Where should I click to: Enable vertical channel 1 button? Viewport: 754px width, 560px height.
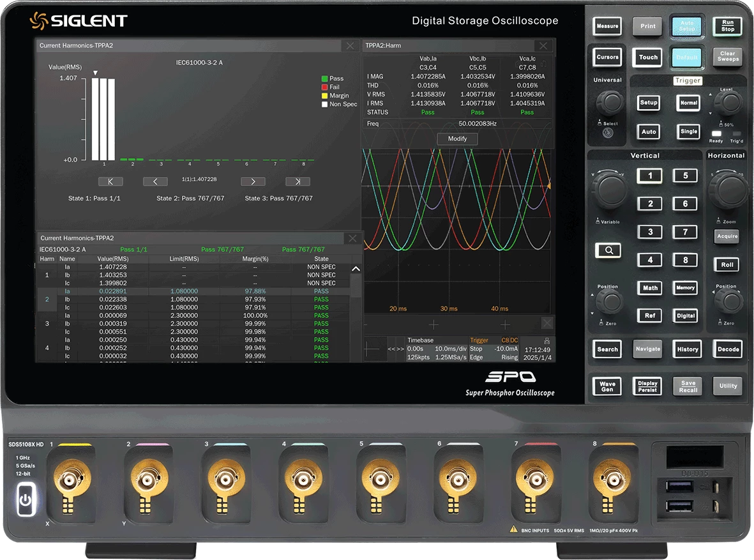[650, 176]
